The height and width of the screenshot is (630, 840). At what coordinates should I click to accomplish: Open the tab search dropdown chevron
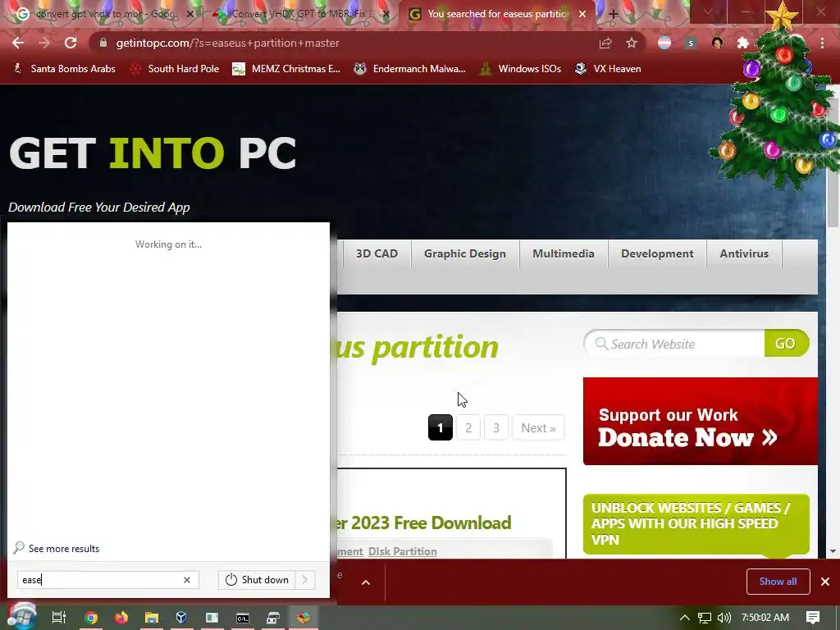coord(708,11)
